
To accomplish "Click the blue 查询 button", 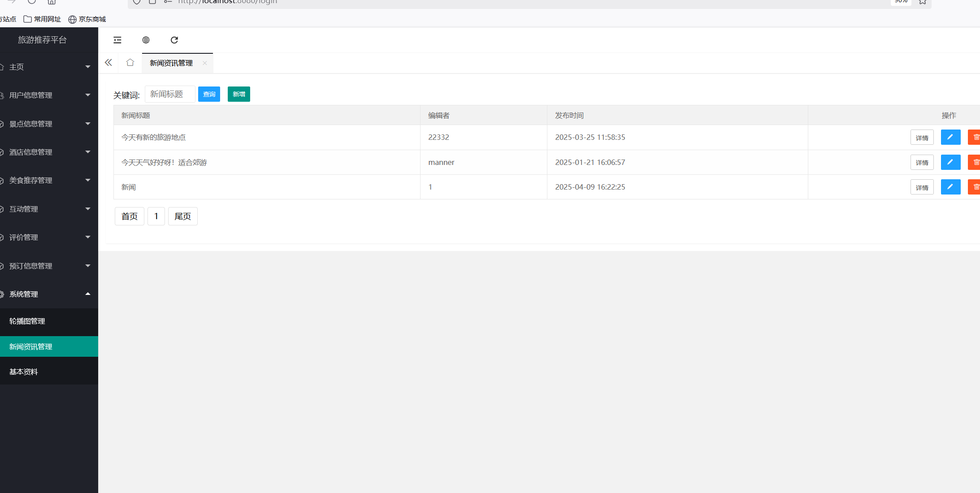I will click(x=209, y=94).
